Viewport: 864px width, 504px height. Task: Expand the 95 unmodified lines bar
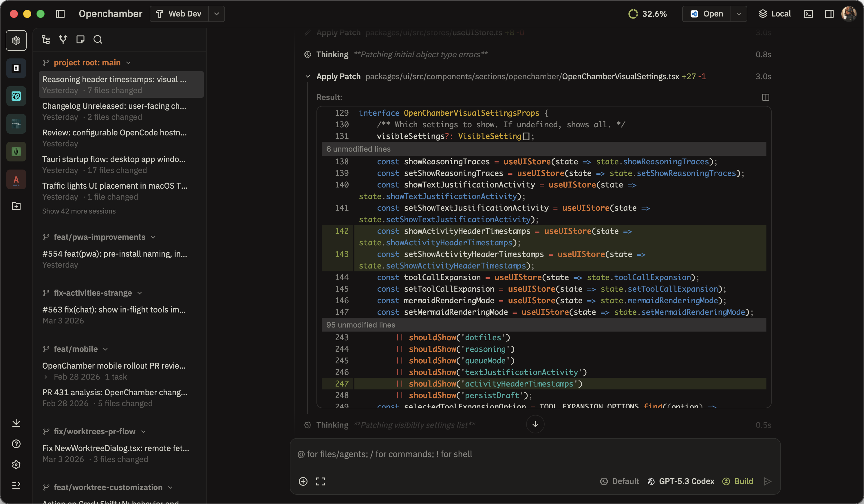pyautogui.click(x=544, y=325)
